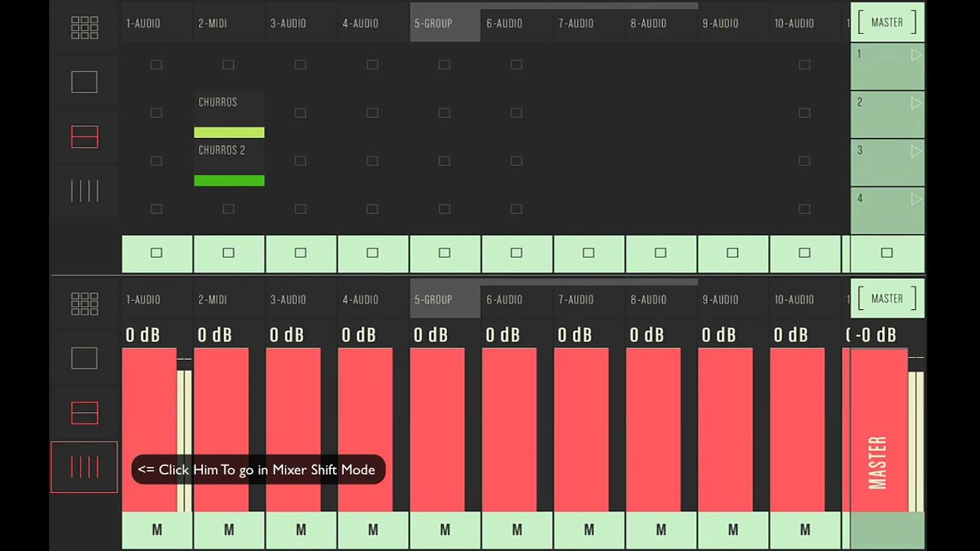Select 10-AUDIO header in mixer panel

805,300
